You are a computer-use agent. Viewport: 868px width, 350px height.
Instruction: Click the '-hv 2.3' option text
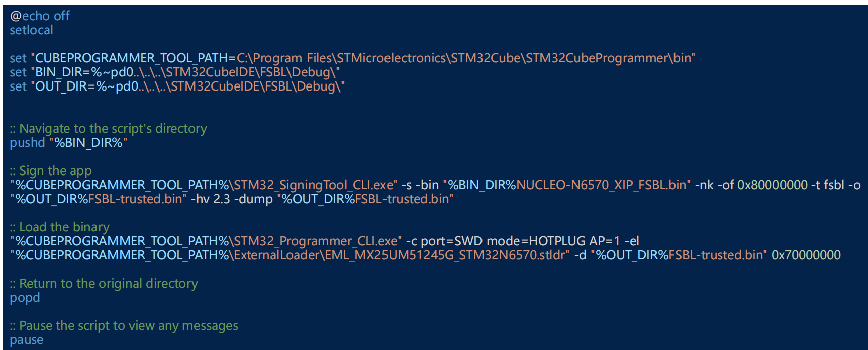pos(210,199)
